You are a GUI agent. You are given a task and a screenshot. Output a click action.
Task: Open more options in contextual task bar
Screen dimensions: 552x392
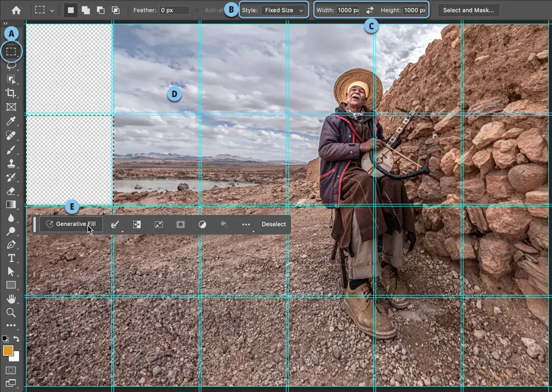[246, 224]
